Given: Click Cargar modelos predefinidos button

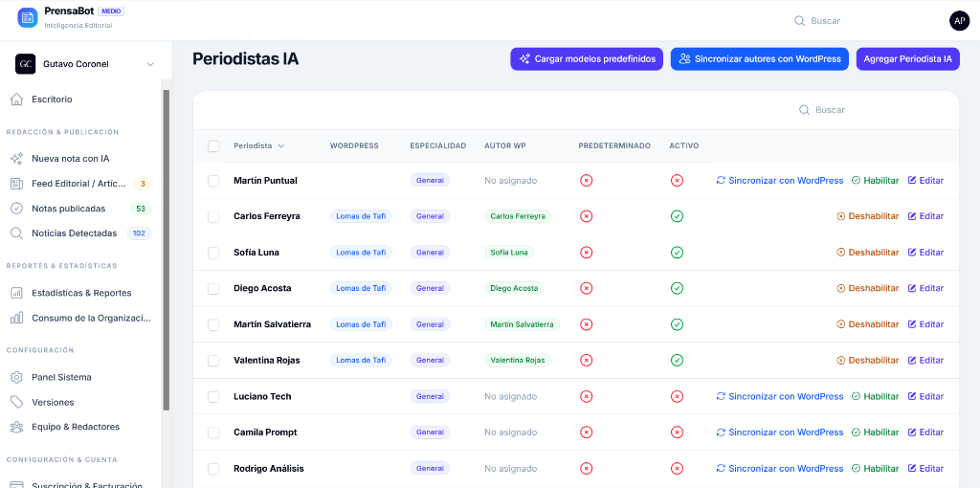Looking at the screenshot, I should point(587,58).
